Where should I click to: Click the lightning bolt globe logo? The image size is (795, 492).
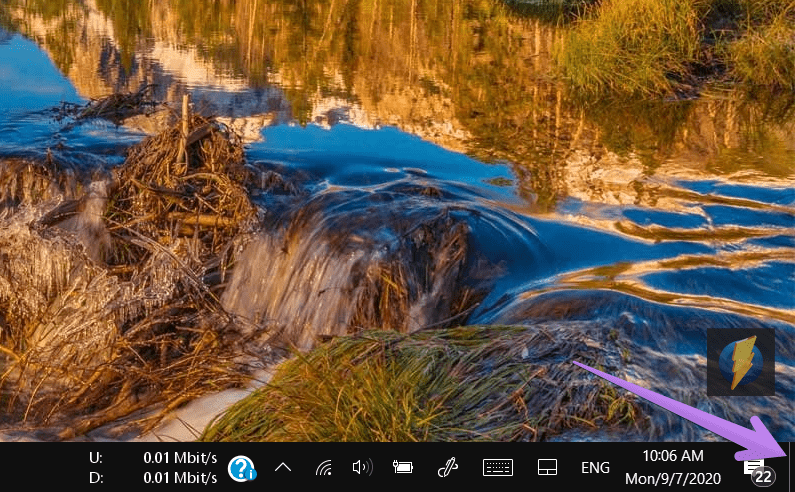[x=741, y=362]
